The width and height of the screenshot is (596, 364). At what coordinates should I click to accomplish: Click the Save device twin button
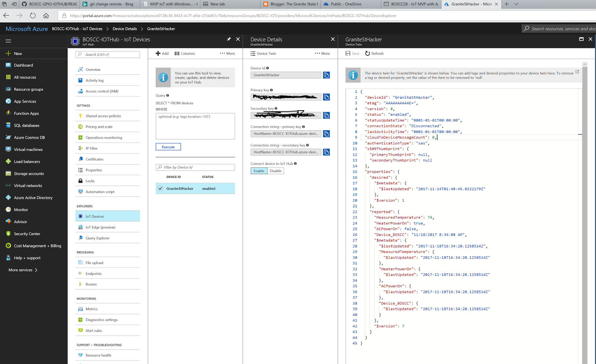pyautogui.click(x=352, y=54)
